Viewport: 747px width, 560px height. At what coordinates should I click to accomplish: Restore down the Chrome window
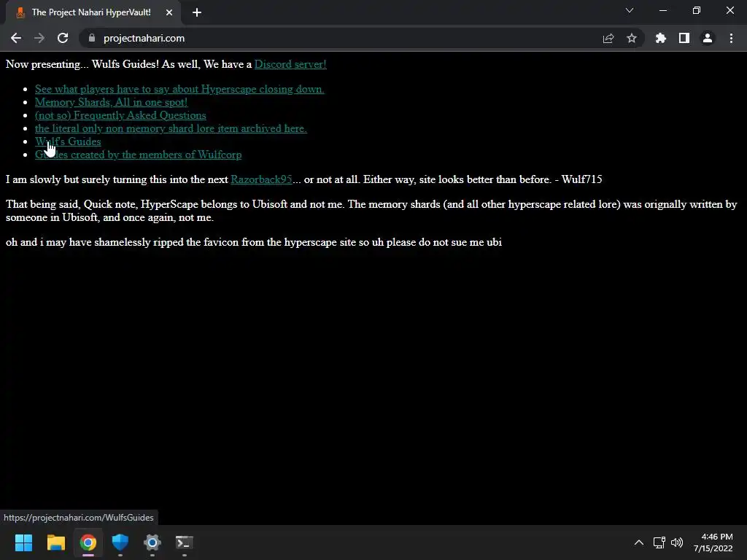[x=697, y=10]
